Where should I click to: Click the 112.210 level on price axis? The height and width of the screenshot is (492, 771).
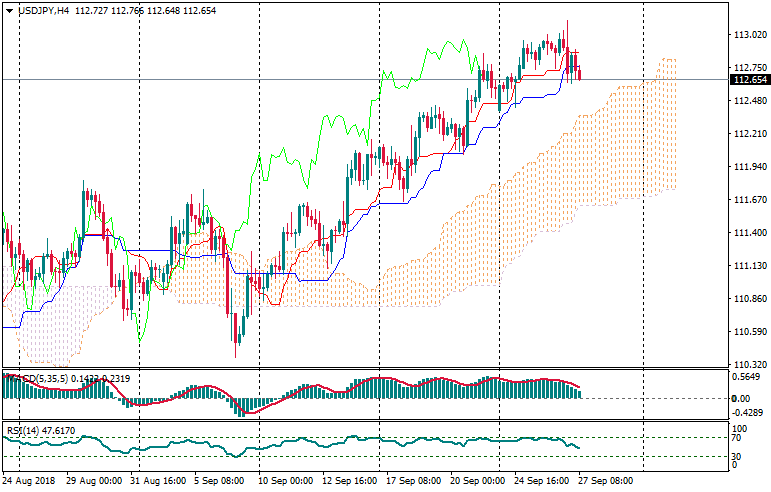coord(750,134)
